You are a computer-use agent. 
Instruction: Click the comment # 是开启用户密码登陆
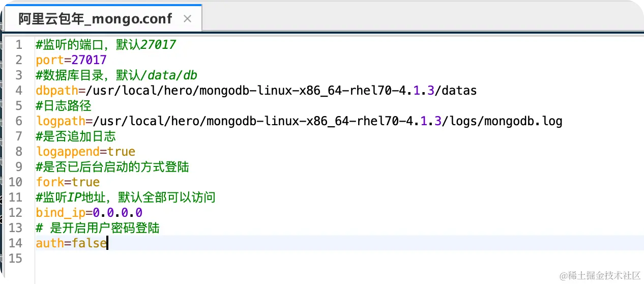pos(98,228)
